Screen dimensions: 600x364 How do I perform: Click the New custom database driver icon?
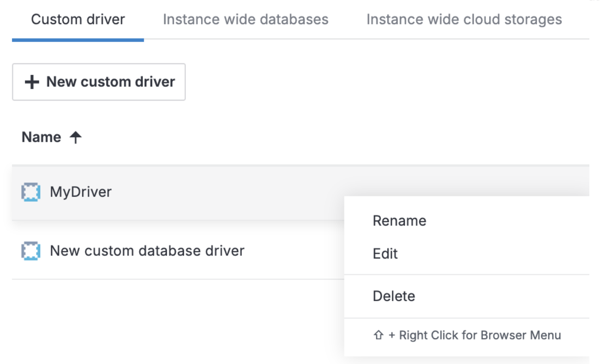coord(31,251)
